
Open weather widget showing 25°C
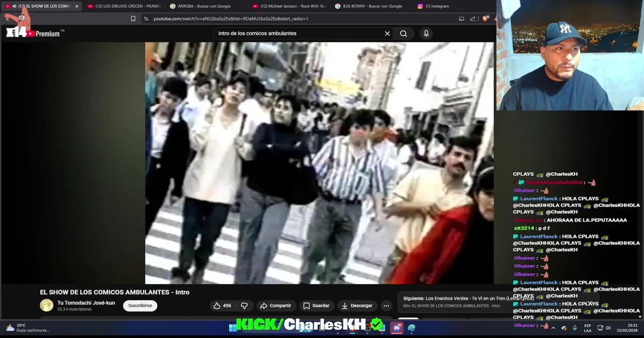[x=27, y=328]
